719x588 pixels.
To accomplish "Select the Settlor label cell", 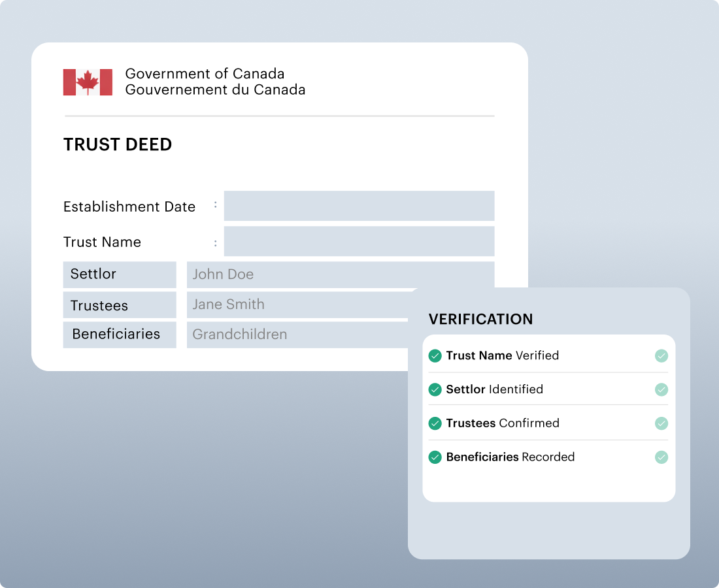I will [120, 274].
